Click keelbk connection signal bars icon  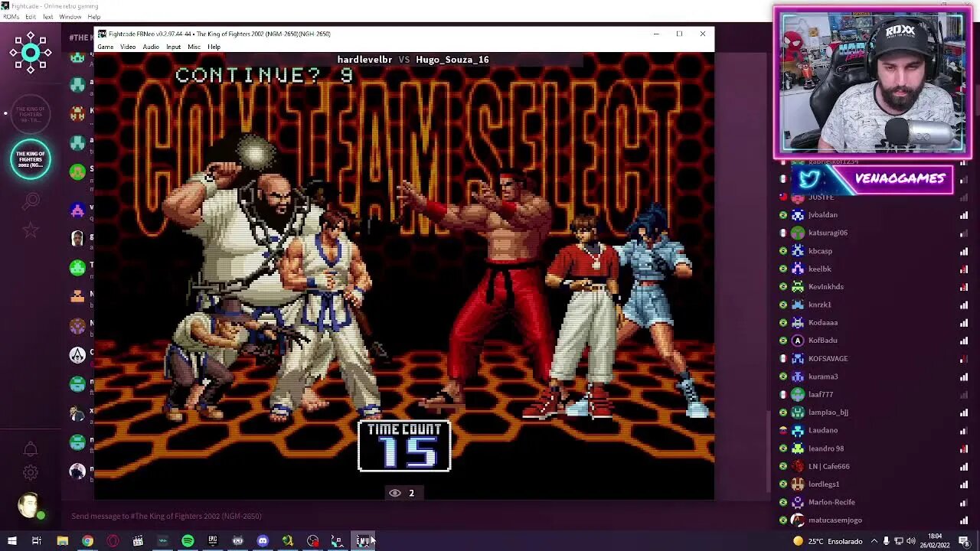point(964,269)
